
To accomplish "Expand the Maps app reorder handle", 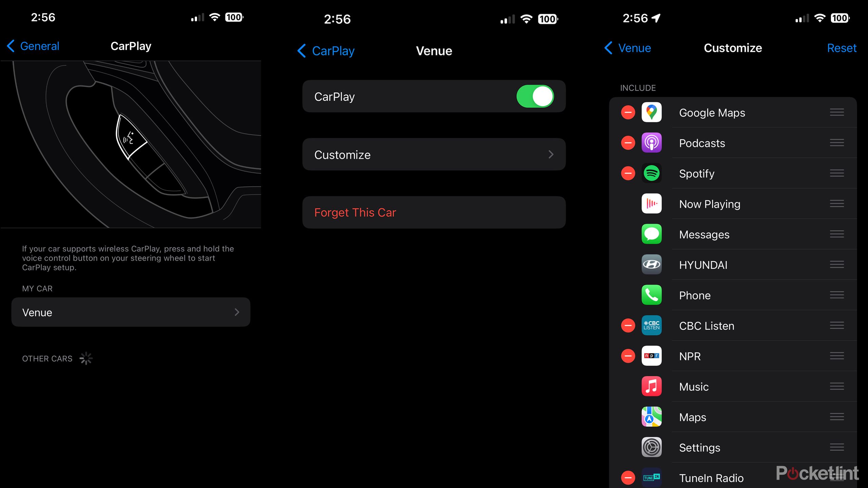I will (837, 416).
